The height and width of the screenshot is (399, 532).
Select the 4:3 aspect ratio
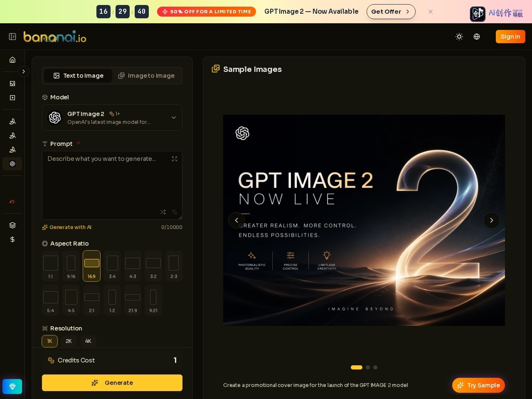point(133,266)
